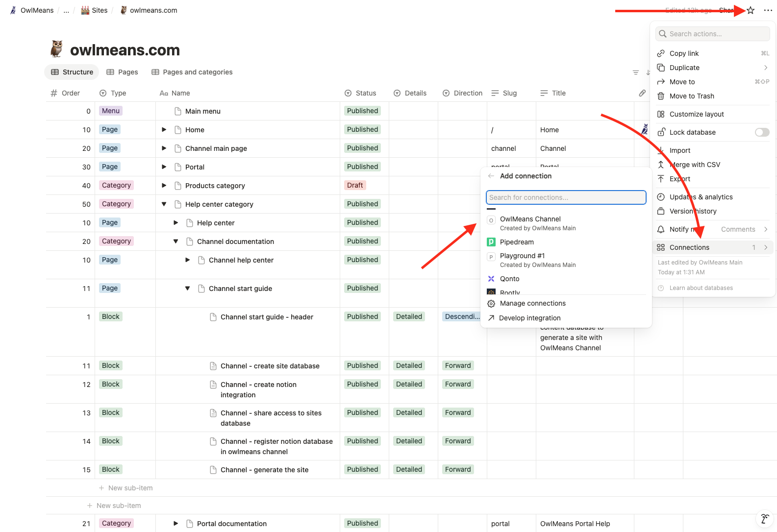Viewport: 777px width, 532px height.
Task: Expand the Home row
Action: [x=164, y=130]
